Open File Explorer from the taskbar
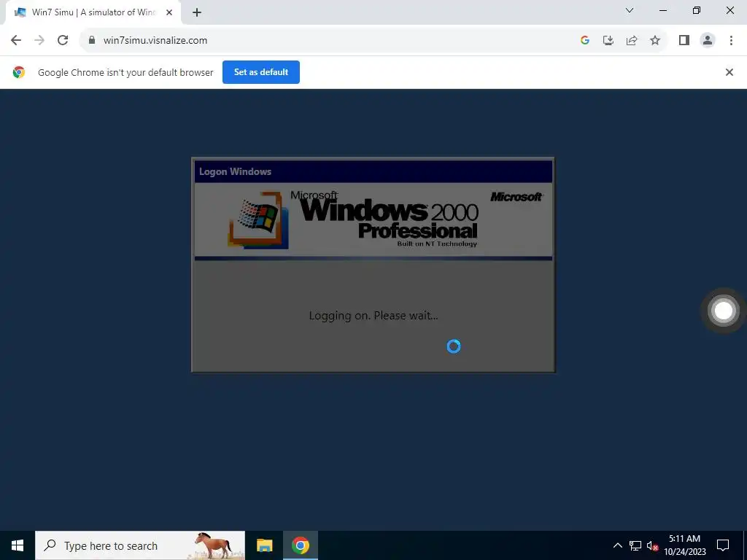Image resolution: width=747 pixels, height=560 pixels. tap(264, 545)
